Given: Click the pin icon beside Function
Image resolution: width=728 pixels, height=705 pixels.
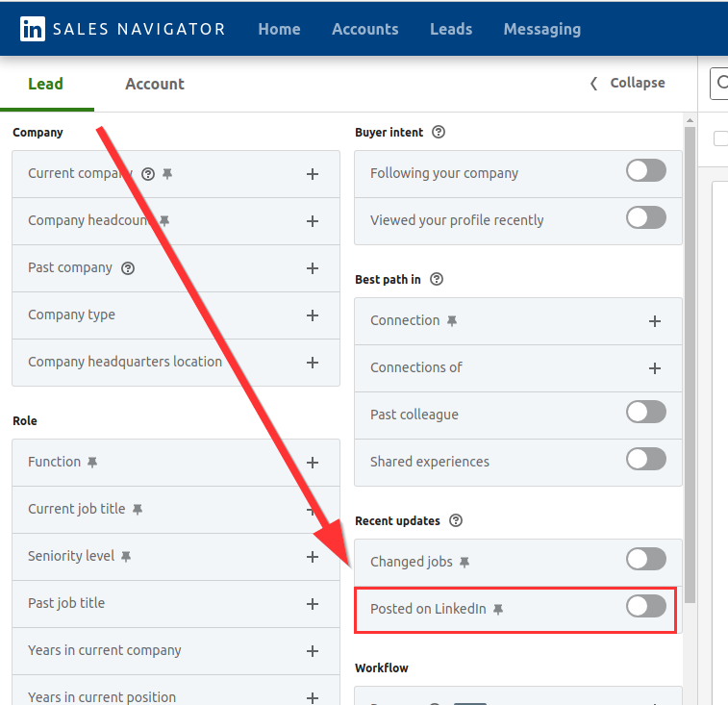Looking at the screenshot, I should [x=92, y=463].
